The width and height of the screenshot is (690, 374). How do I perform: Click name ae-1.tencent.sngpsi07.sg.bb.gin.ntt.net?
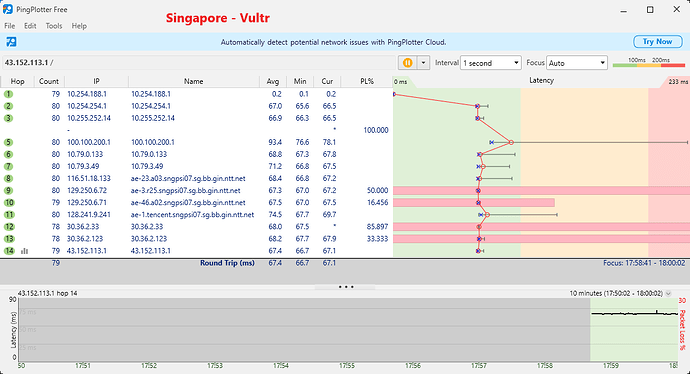click(192, 215)
